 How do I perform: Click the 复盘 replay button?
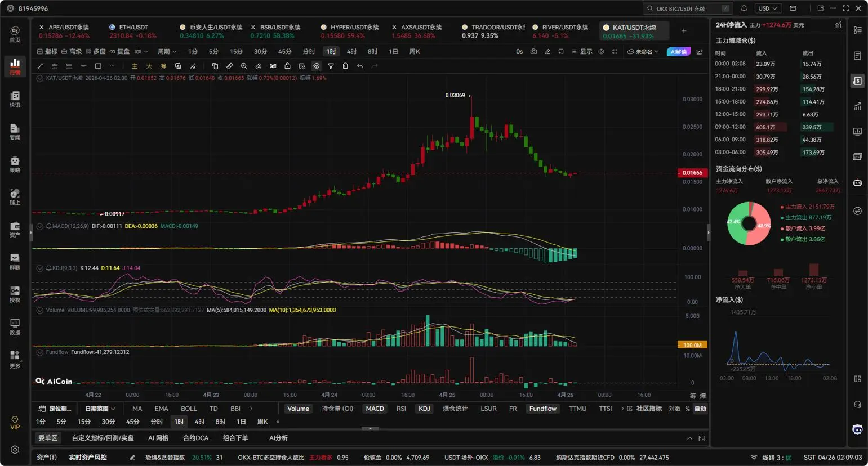(119, 51)
